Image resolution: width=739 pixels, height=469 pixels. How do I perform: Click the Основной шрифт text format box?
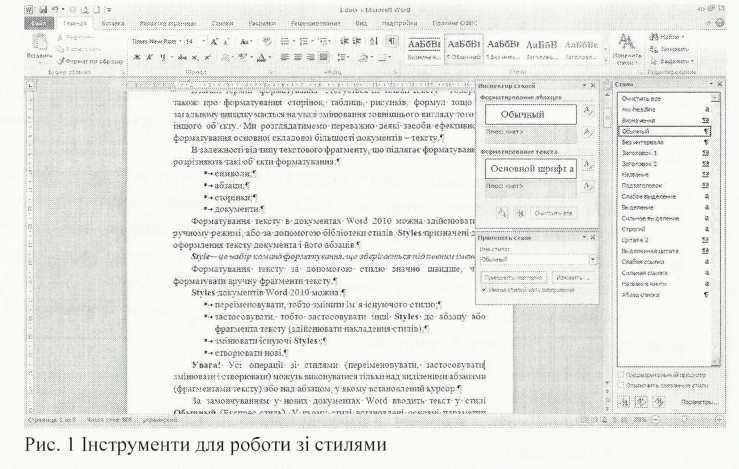pyautogui.click(x=531, y=169)
